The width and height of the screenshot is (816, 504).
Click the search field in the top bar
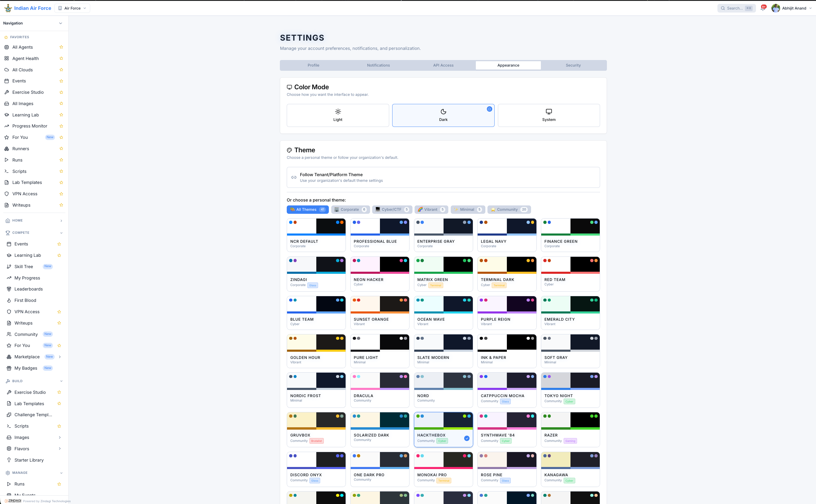(736, 8)
